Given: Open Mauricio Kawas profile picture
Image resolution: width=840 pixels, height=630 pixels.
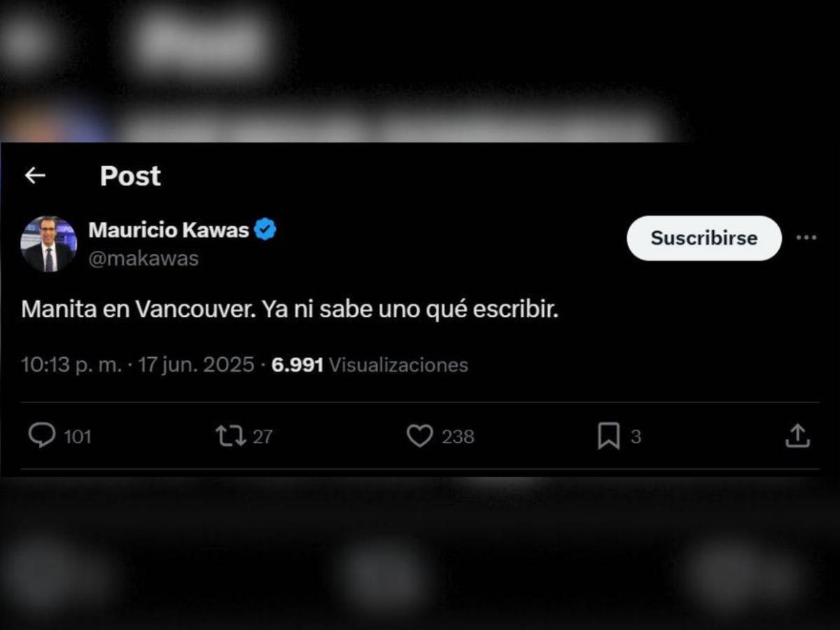Looking at the screenshot, I should 48,244.
